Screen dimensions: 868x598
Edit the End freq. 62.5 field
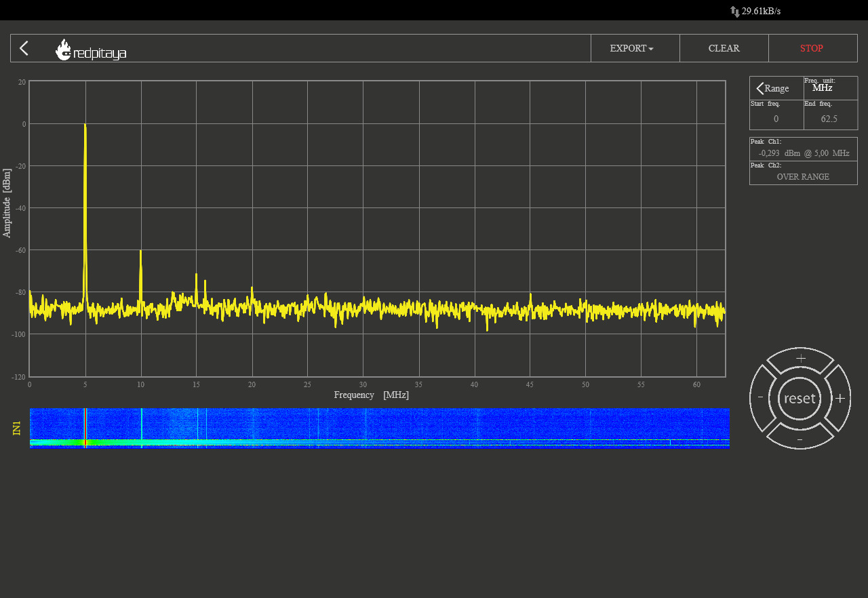tap(829, 119)
